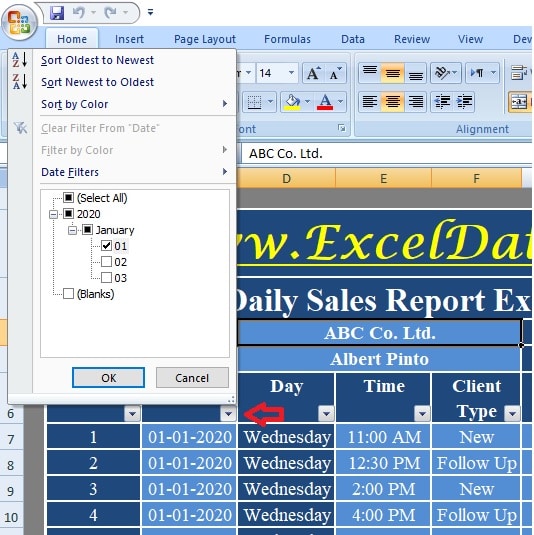Toggle the 2020 year checkbox
Viewport: 534px width, 535px height.
69,214
